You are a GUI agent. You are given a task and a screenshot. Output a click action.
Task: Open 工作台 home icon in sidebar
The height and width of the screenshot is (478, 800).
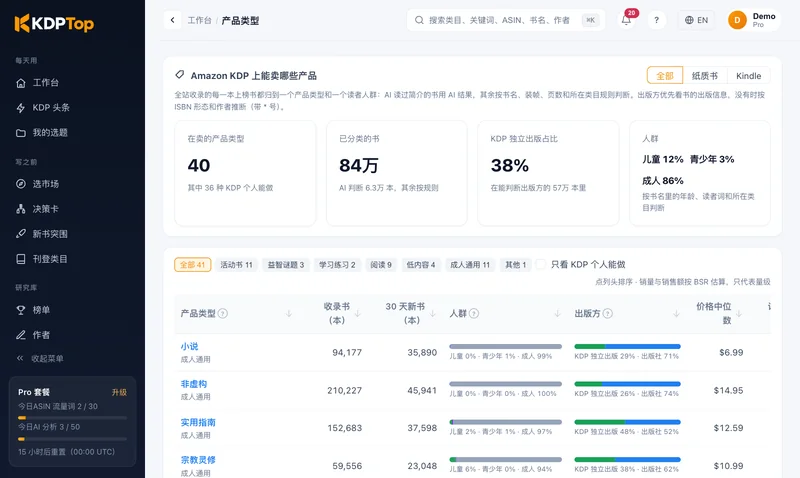21,83
